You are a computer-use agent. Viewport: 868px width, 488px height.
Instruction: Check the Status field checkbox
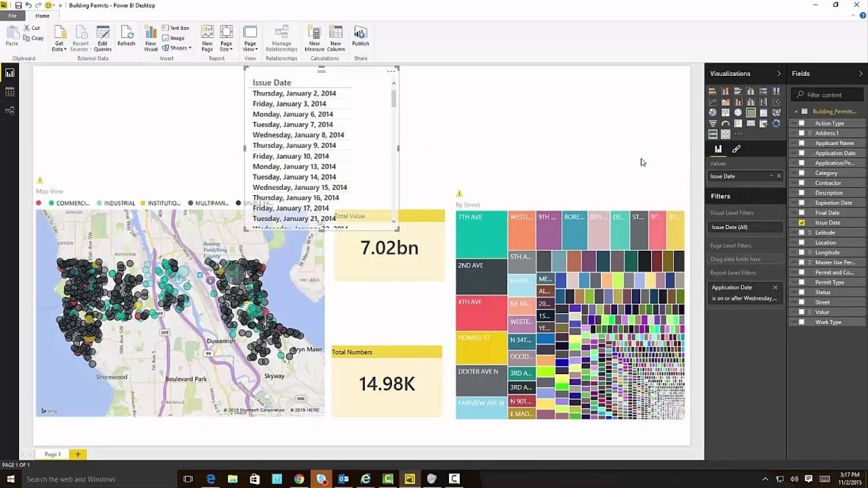pos(802,292)
